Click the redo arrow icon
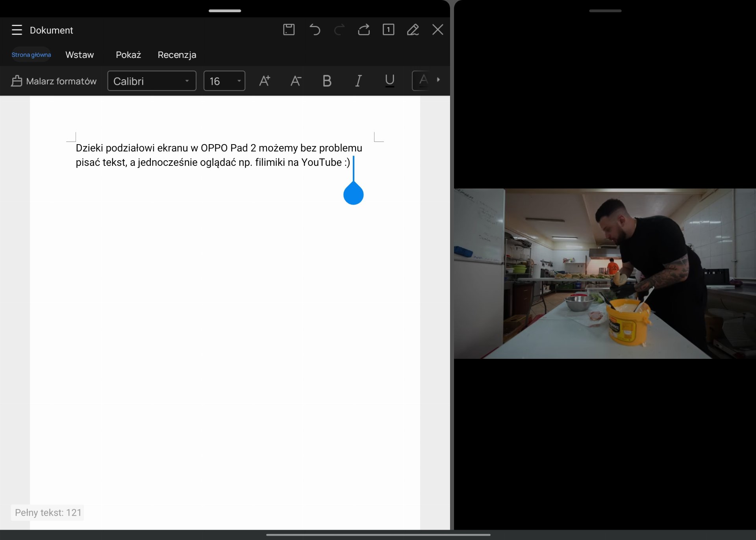The image size is (756, 540). click(x=339, y=30)
